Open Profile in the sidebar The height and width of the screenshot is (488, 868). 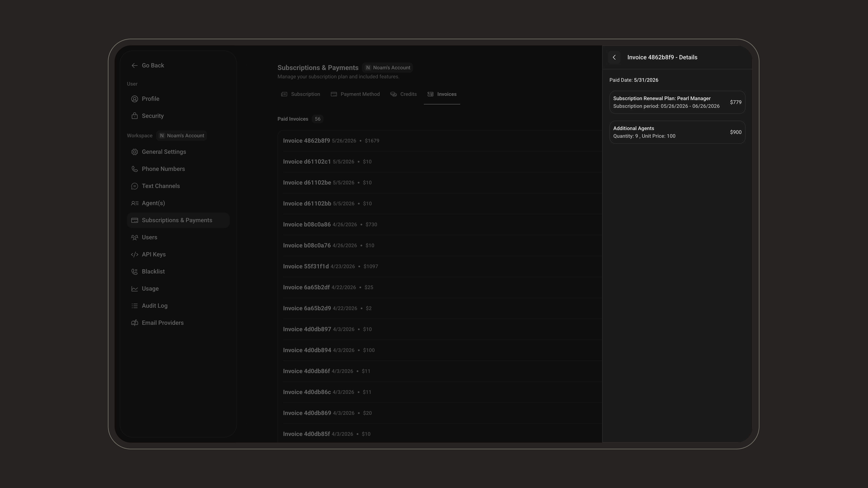178,99
